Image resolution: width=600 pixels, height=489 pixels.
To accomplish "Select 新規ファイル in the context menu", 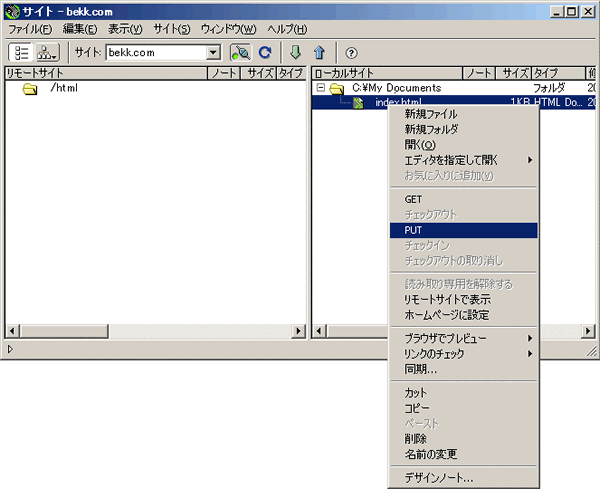I will (463, 114).
